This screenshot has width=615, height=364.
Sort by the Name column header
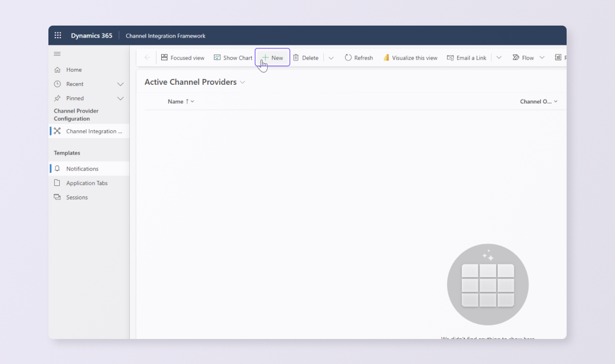(x=175, y=102)
